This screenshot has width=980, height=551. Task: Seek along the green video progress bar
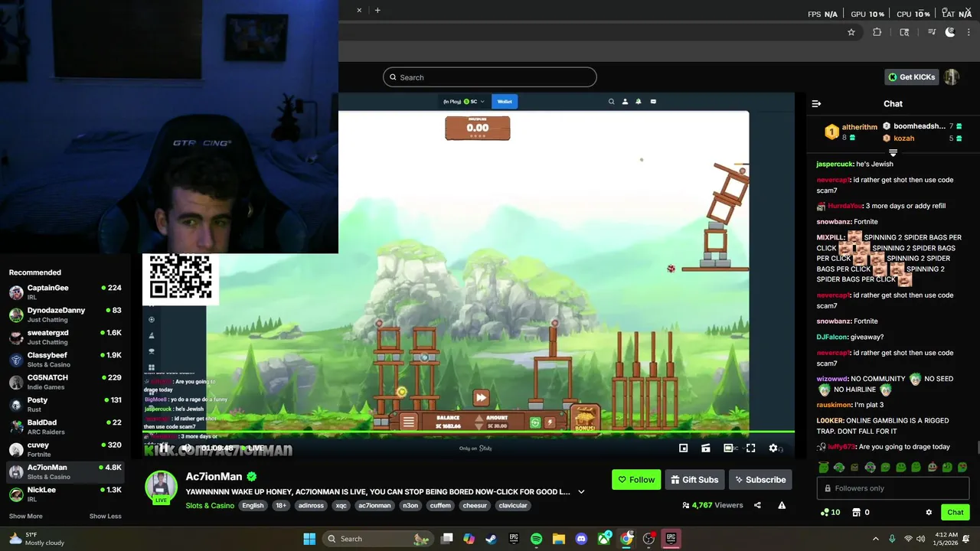(x=469, y=432)
